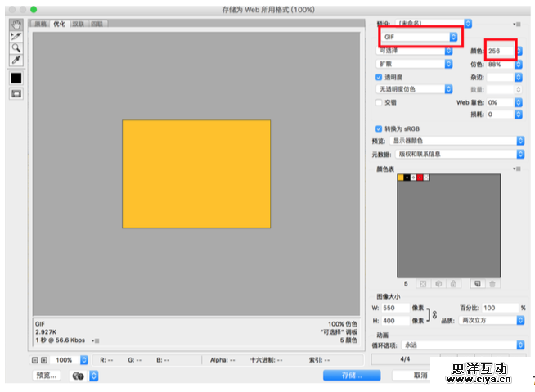Click the 存储... button
The width and height of the screenshot is (535, 392).
(x=352, y=375)
